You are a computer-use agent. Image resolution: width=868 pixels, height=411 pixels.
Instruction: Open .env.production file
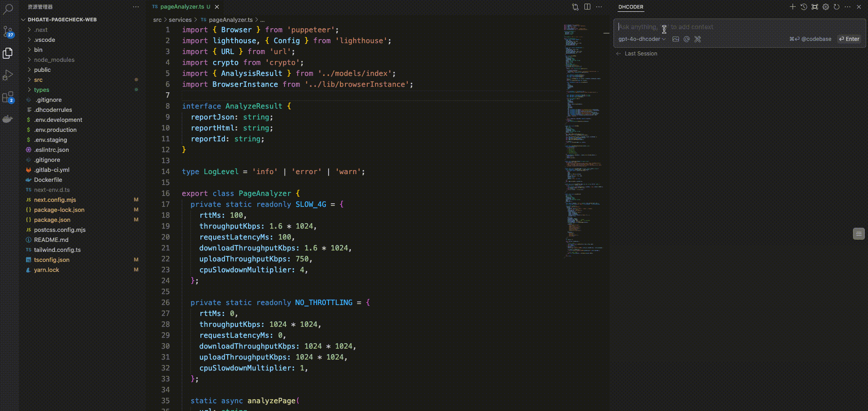tap(55, 130)
